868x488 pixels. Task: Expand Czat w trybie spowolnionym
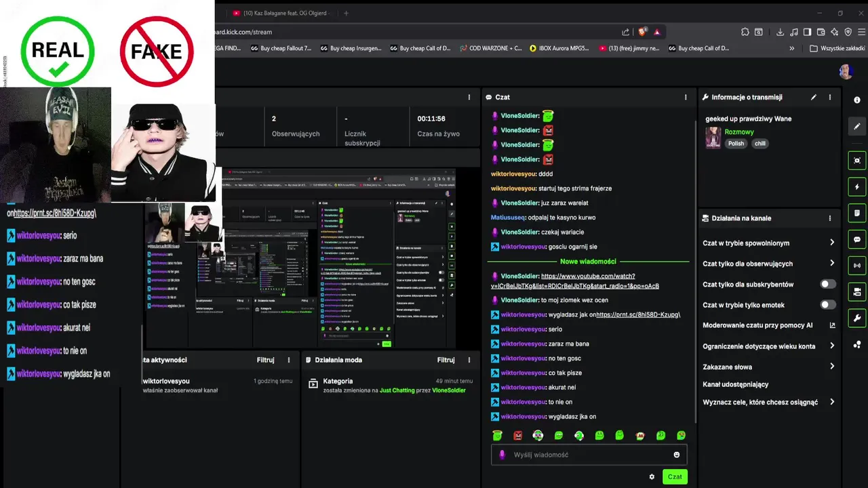click(768, 243)
